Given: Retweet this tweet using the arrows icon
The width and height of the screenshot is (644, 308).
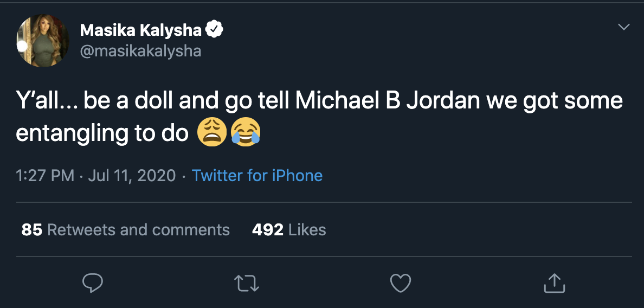Looking at the screenshot, I should [246, 283].
